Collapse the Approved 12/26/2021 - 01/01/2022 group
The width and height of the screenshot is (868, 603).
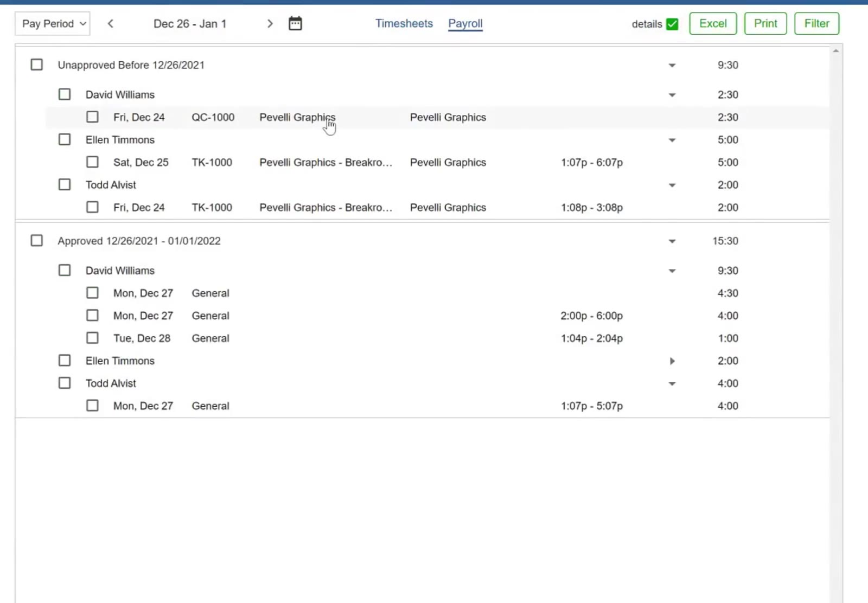tap(672, 241)
